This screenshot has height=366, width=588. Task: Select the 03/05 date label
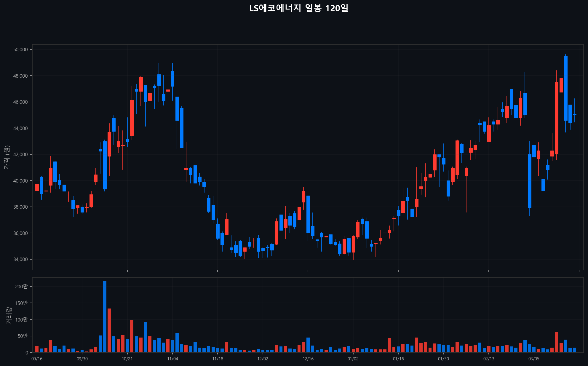pos(534,359)
